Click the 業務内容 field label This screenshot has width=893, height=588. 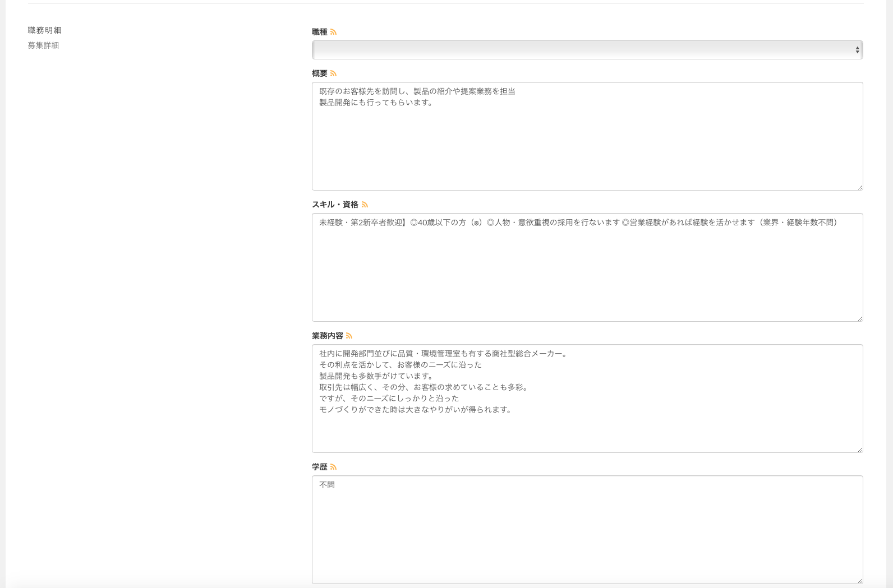coord(327,336)
